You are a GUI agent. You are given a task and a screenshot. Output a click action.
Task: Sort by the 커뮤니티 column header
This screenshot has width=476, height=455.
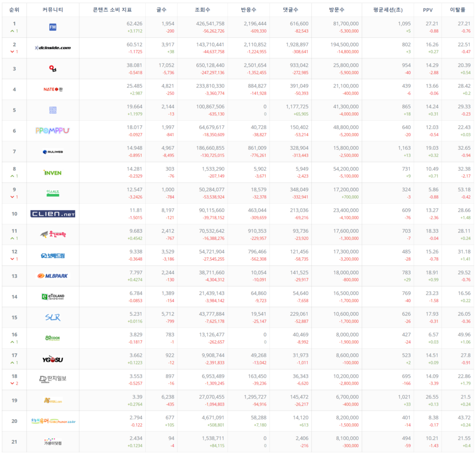pyautogui.click(x=53, y=10)
